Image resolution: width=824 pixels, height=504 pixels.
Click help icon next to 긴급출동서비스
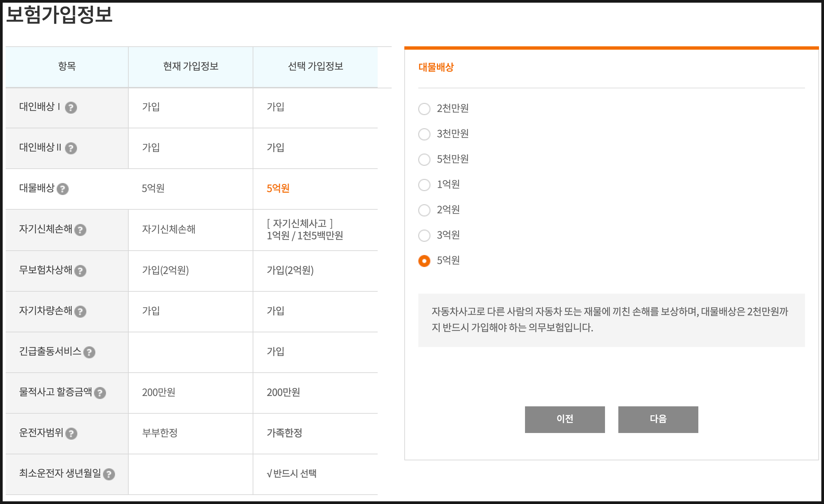[89, 352]
